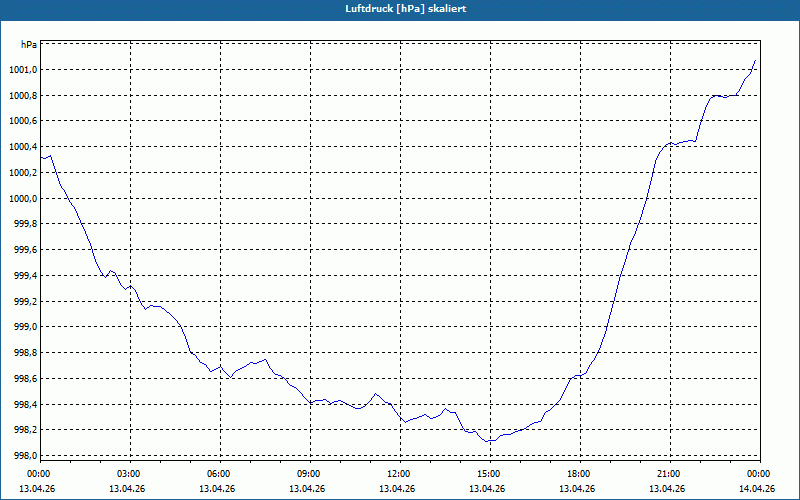
Task: Click the y-axis value '1000,4'
Action: (23, 147)
